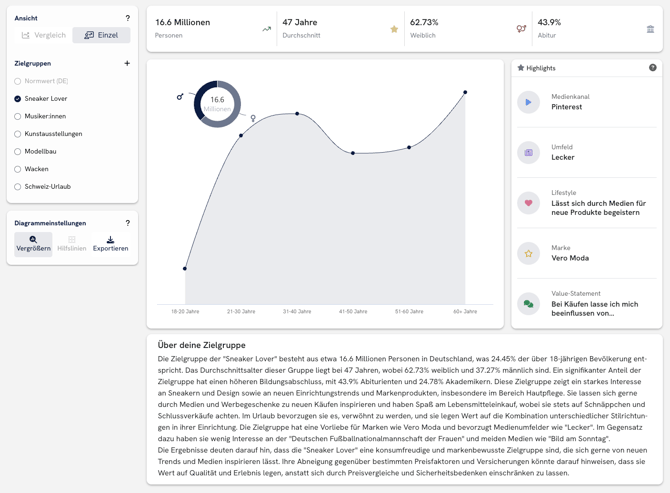Screen dimensions: 670x493
Task: Open help for Highlights panel
Action: (652, 68)
